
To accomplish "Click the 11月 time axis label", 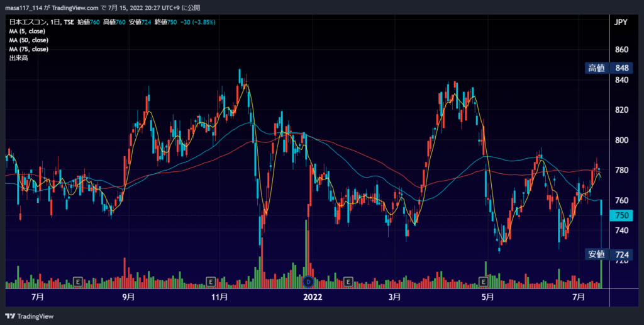I will pos(220,297).
